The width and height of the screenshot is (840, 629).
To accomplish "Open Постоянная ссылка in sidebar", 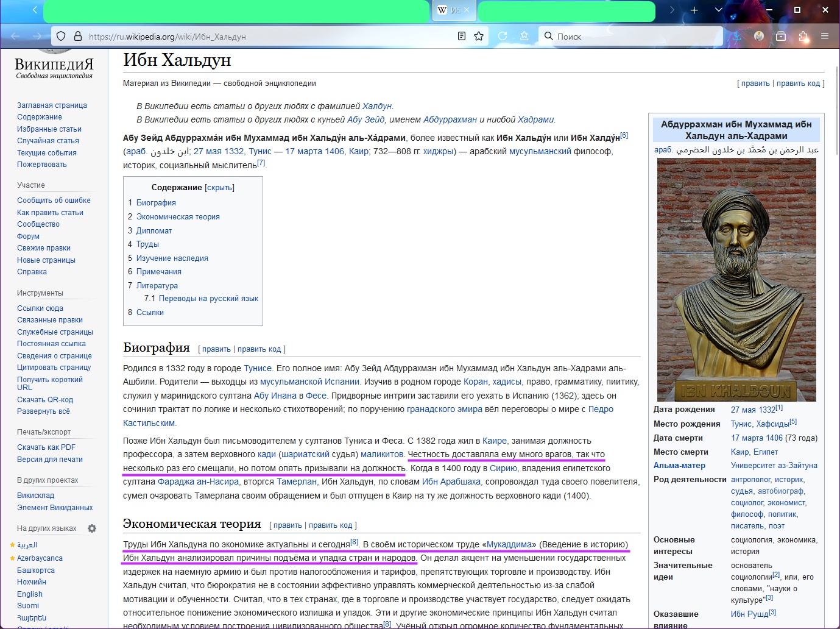I will 51,344.
